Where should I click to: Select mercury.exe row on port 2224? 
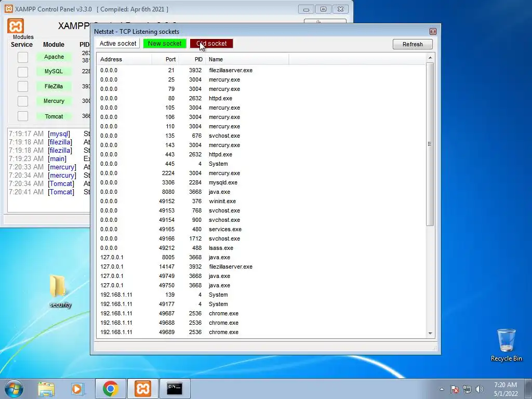pyautogui.click(x=261, y=173)
